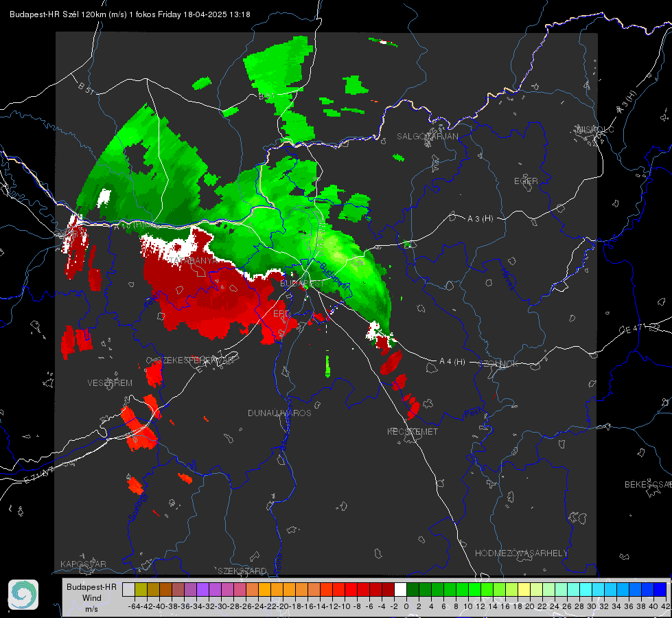Click the gray leftmost legend swatch
This screenshot has width=672, height=618.
128,589
